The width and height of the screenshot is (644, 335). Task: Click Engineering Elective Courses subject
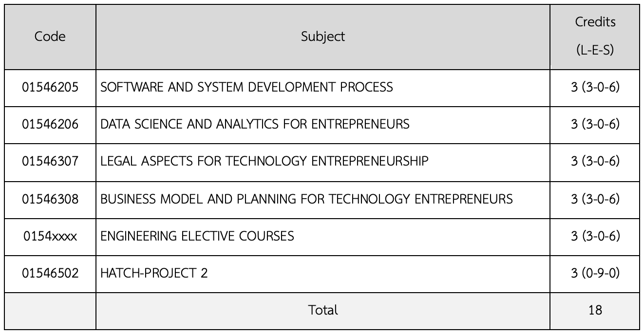[x=197, y=236]
